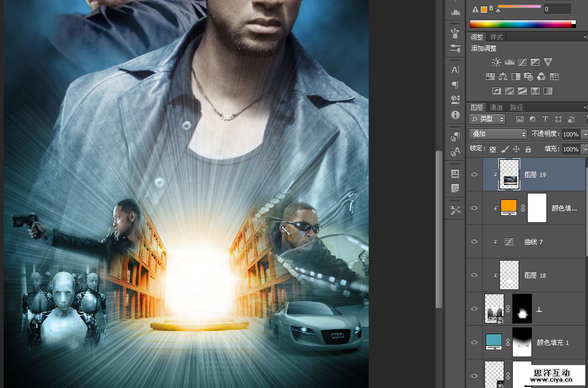The width and height of the screenshot is (588, 388).
Task: Open the Character panel icon
Action: tap(455, 70)
